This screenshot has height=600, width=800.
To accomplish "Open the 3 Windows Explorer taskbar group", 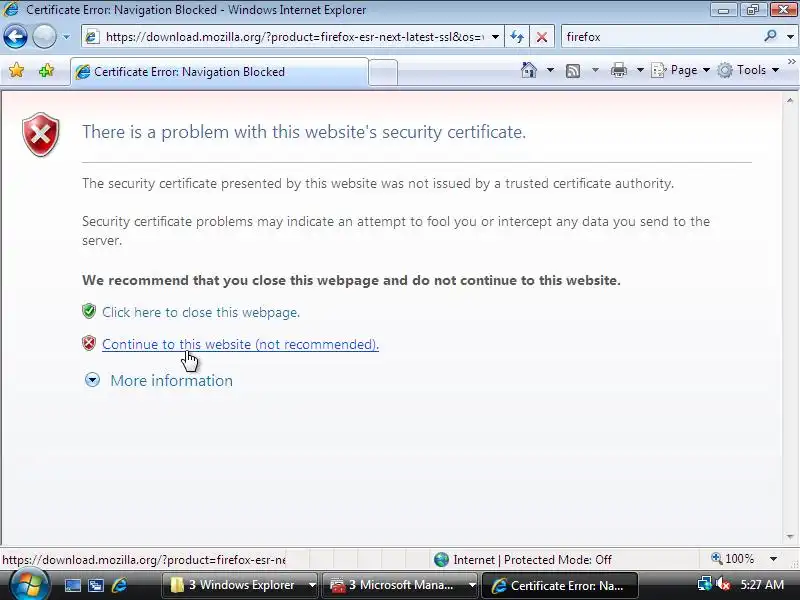I will 240,585.
